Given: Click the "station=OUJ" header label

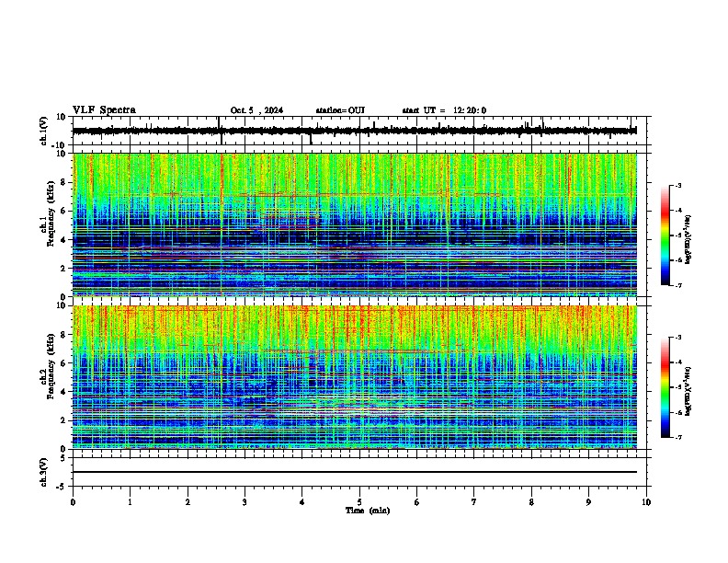Looking at the screenshot, I should click(x=340, y=110).
